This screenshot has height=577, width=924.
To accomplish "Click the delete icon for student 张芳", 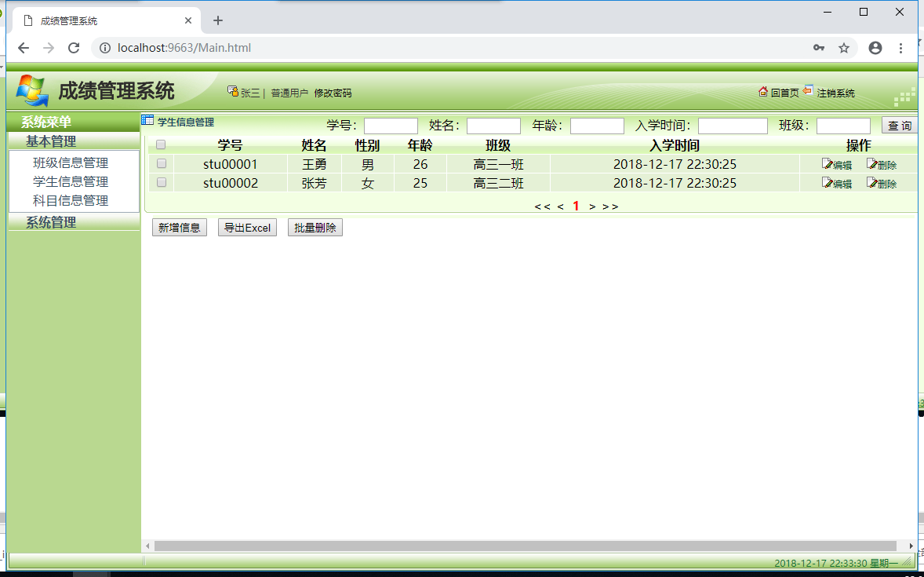I will tap(871, 182).
